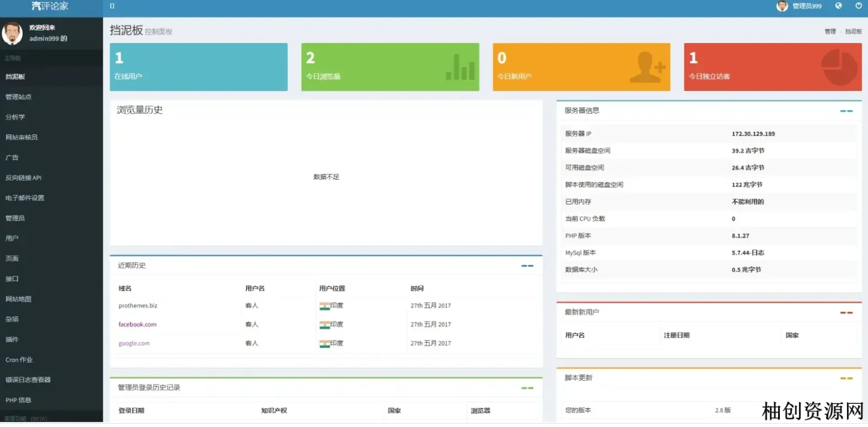Click the globe icon in the header
The height and width of the screenshot is (427, 868).
[838, 6]
